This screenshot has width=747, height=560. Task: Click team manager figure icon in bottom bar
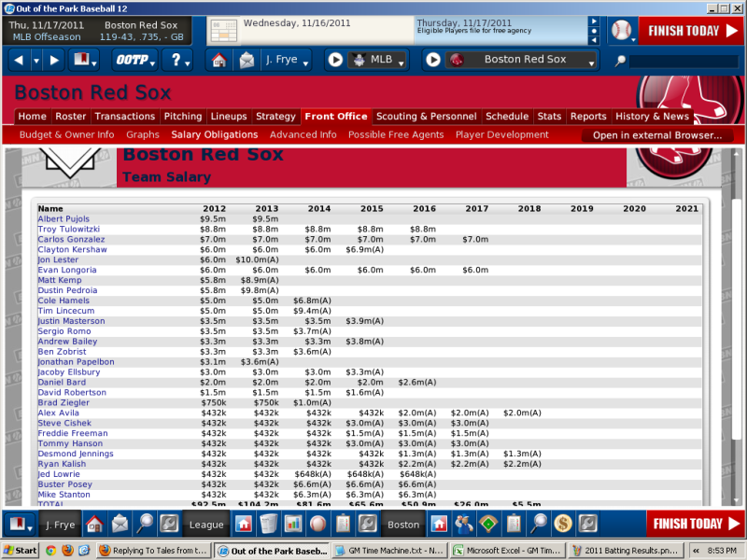(464, 525)
